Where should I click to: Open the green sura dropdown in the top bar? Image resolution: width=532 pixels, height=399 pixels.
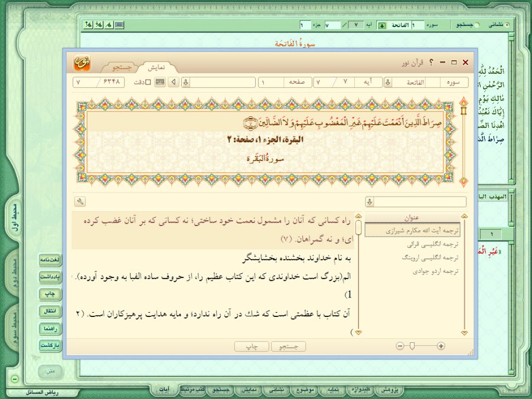point(382,25)
